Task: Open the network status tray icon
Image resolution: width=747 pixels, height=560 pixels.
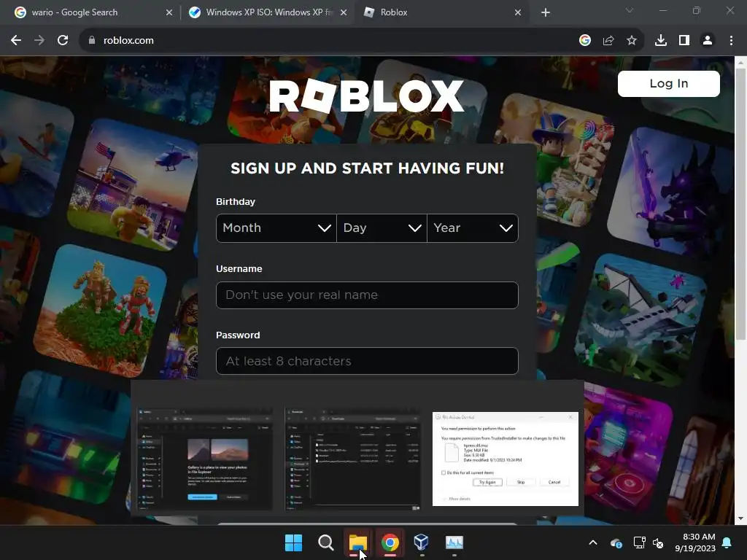Action: 639,542
